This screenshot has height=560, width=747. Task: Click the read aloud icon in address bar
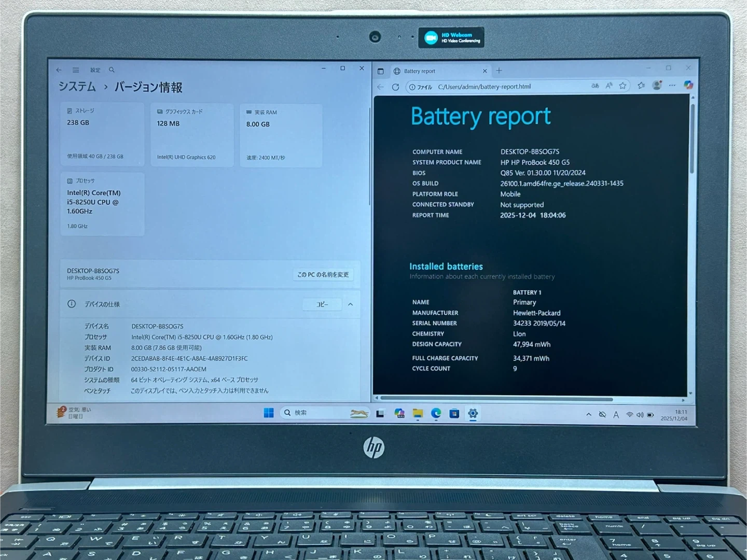pyautogui.click(x=609, y=86)
